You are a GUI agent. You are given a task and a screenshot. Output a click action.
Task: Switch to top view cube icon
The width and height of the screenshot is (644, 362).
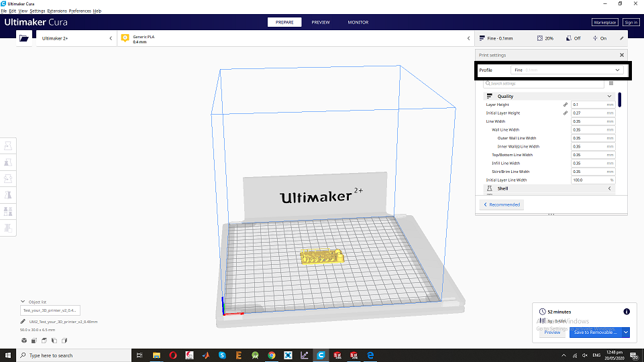(x=44, y=341)
